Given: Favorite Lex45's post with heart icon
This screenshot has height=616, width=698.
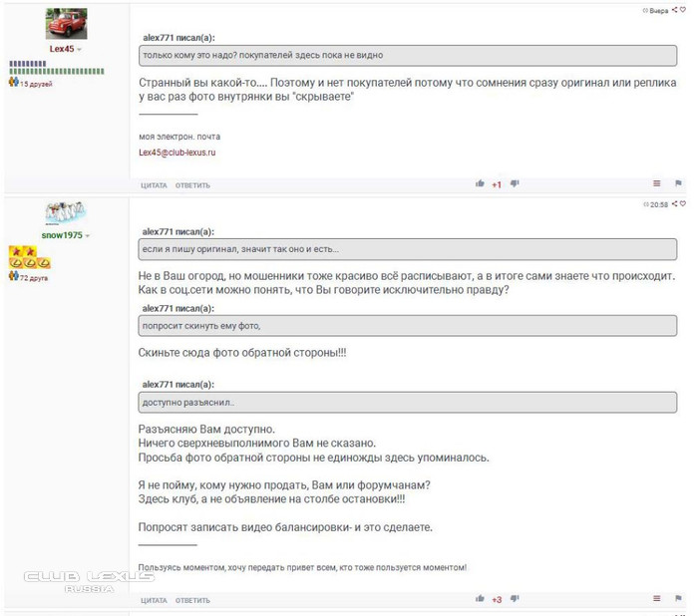Looking at the screenshot, I should pyautogui.click(x=682, y=10).
